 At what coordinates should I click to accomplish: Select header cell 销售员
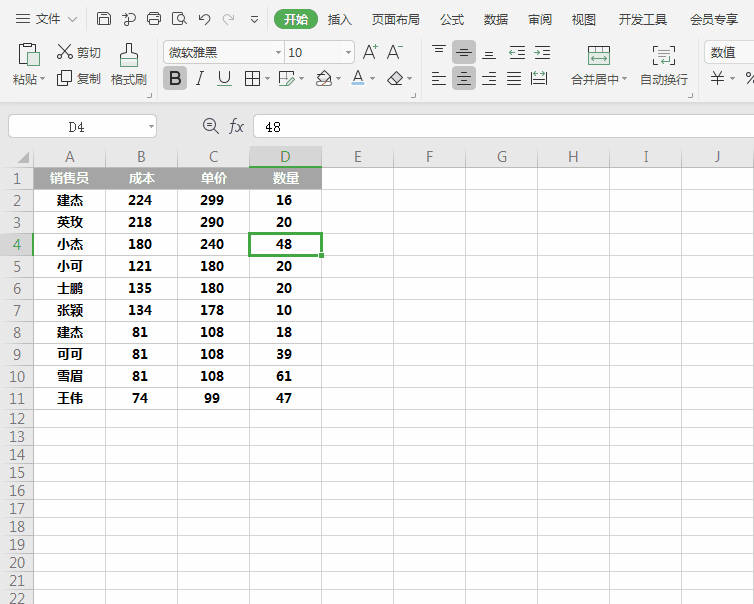click(70, 178)
